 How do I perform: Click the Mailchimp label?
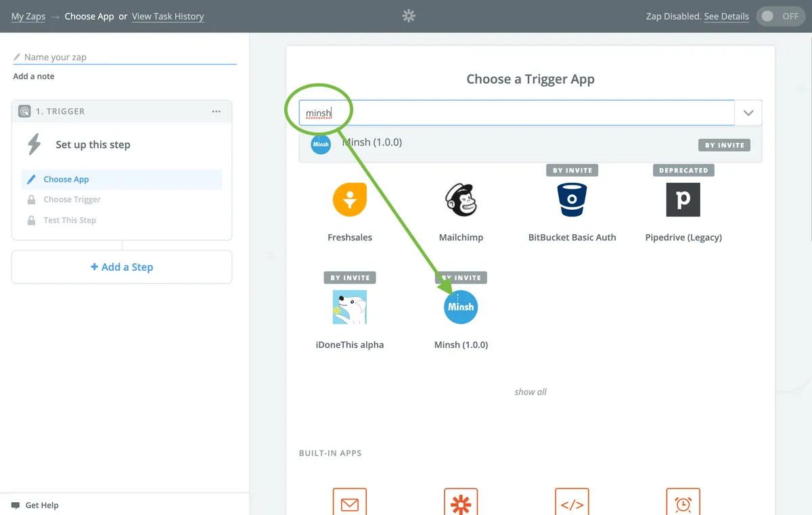tap(461, 238)
